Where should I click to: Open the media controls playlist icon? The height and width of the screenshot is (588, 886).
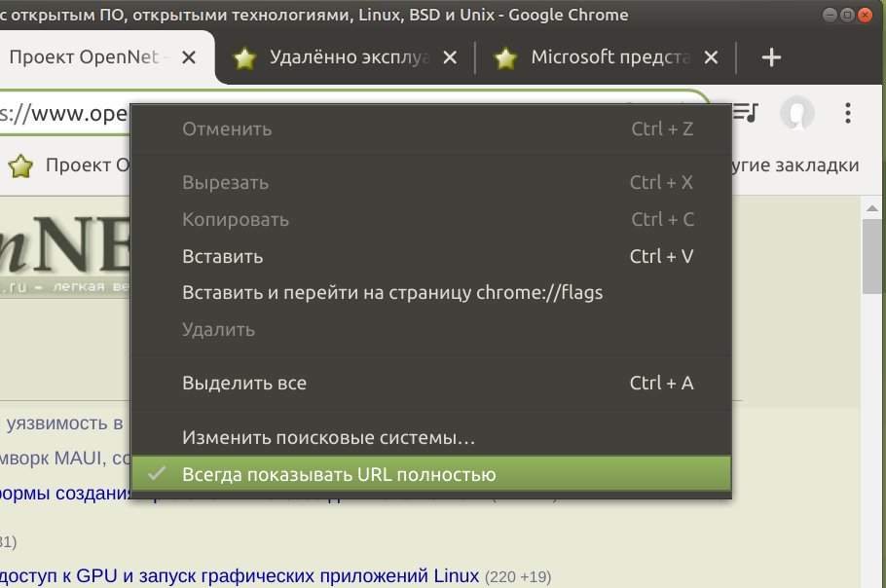coord(747,113)
